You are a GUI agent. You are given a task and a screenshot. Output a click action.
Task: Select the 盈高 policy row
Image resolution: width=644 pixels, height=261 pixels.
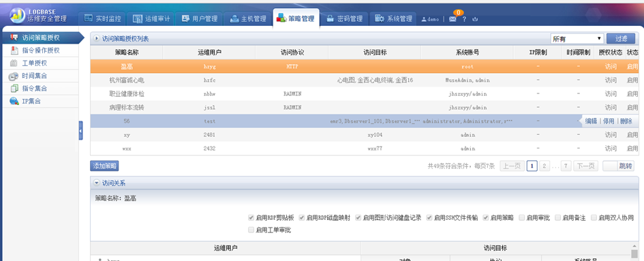(x=365, y=66)
